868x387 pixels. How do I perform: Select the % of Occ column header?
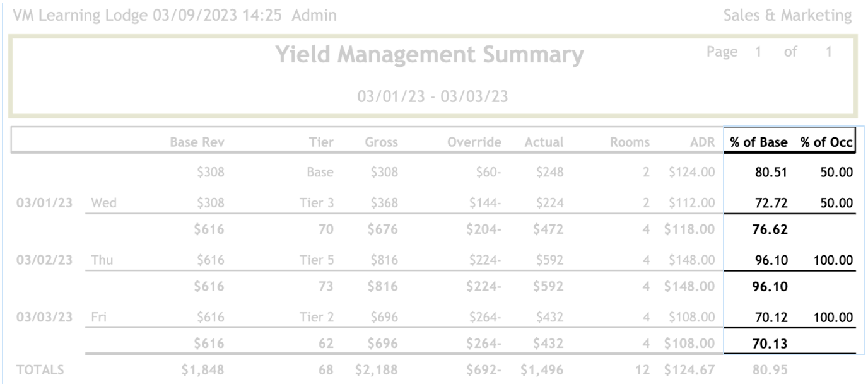827,142
